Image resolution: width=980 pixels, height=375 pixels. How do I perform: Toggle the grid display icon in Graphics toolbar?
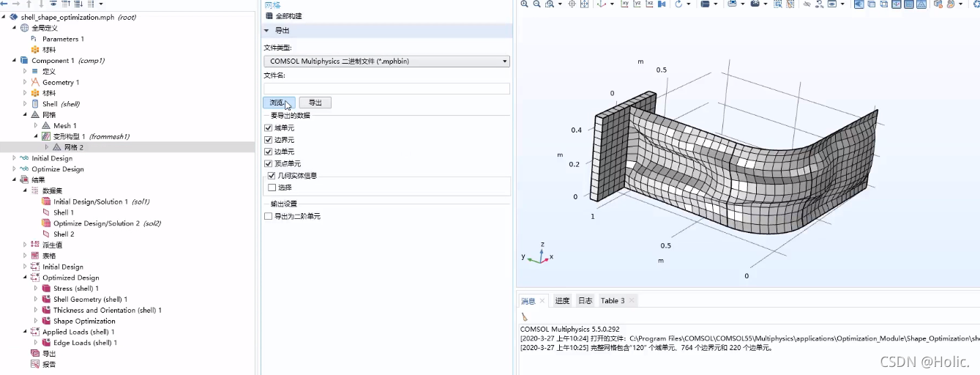[909, 4]
